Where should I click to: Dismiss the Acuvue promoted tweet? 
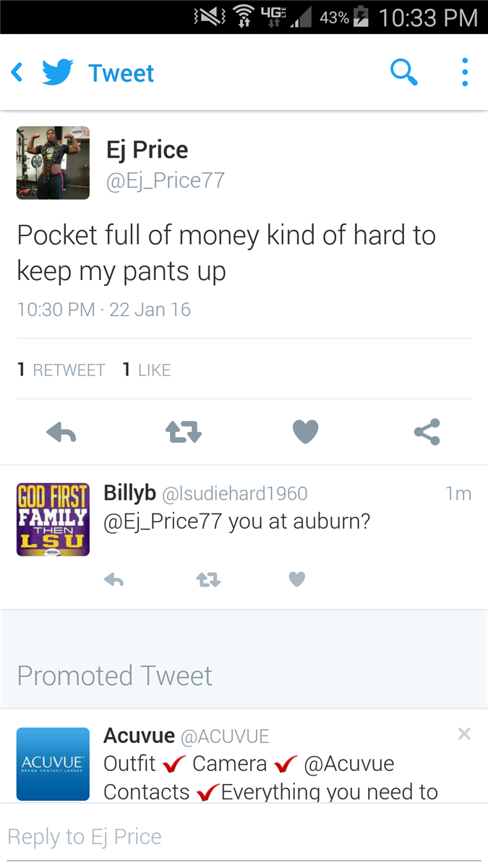[464, 734]
